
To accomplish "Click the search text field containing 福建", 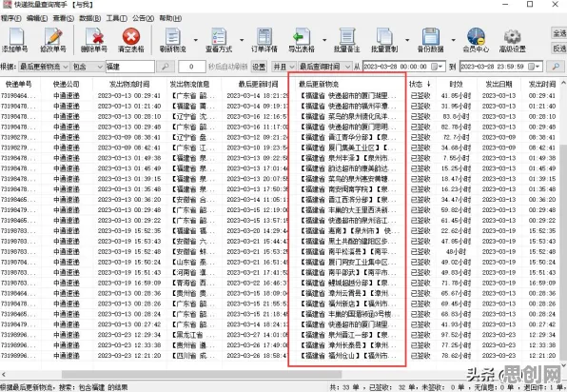I will [x=130, y=67].
